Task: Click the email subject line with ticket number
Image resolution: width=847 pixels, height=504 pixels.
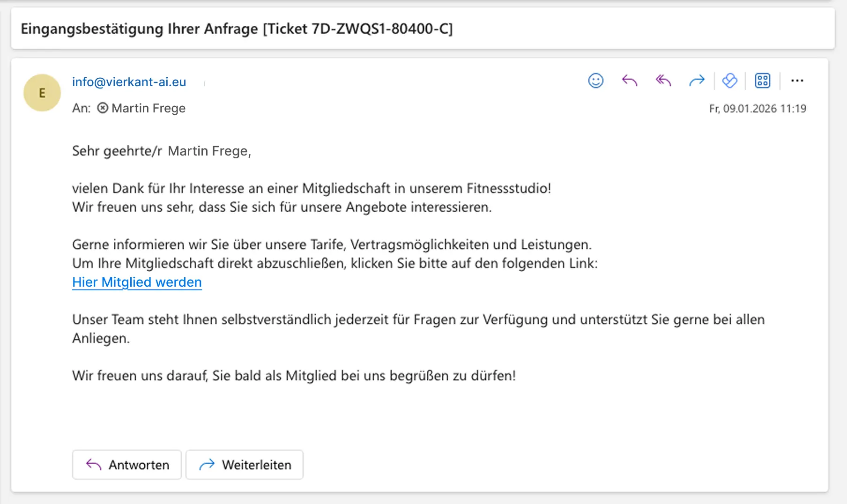Action: point(237,29)
